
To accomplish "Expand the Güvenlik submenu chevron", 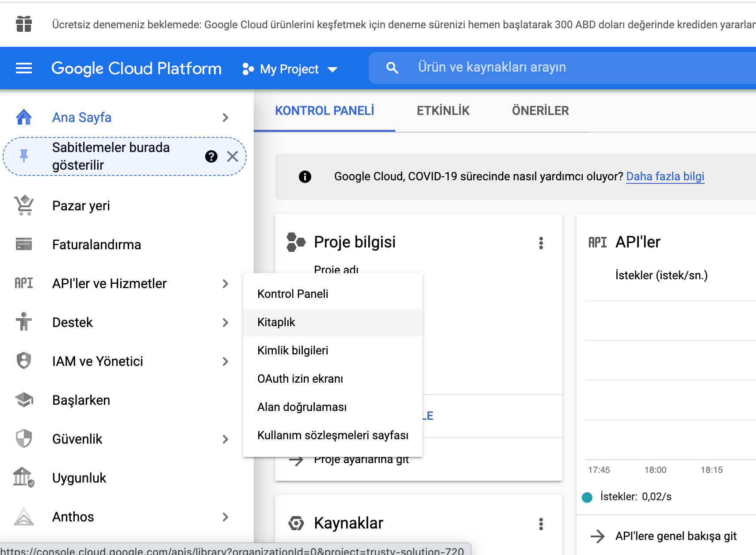I will click(x=225, y=439).
